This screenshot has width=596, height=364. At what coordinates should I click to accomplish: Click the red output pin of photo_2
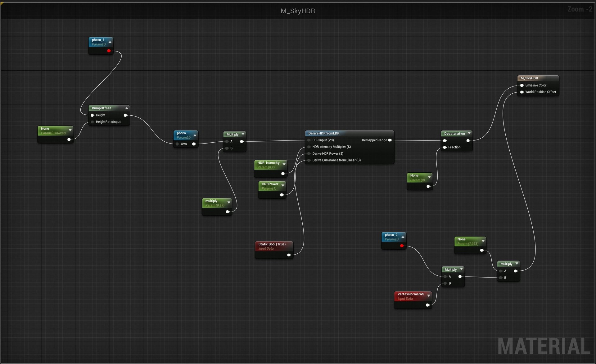[x=402, y=246]
